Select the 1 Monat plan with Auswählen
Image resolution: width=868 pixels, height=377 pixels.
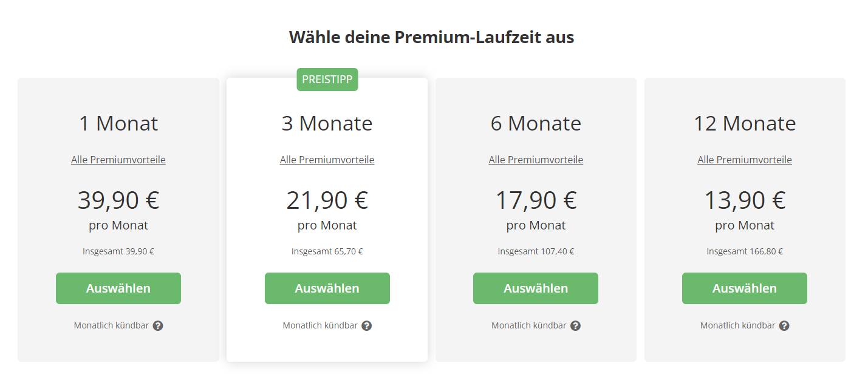point(118,288)
